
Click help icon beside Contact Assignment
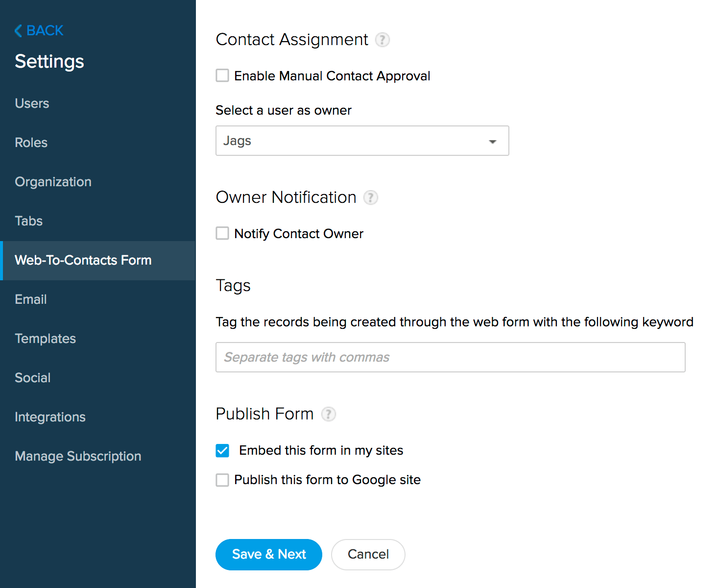[382, 40]
